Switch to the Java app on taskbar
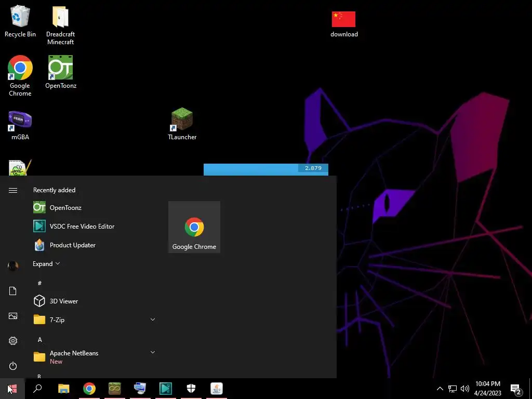532x399 pixels. (217, 389)
